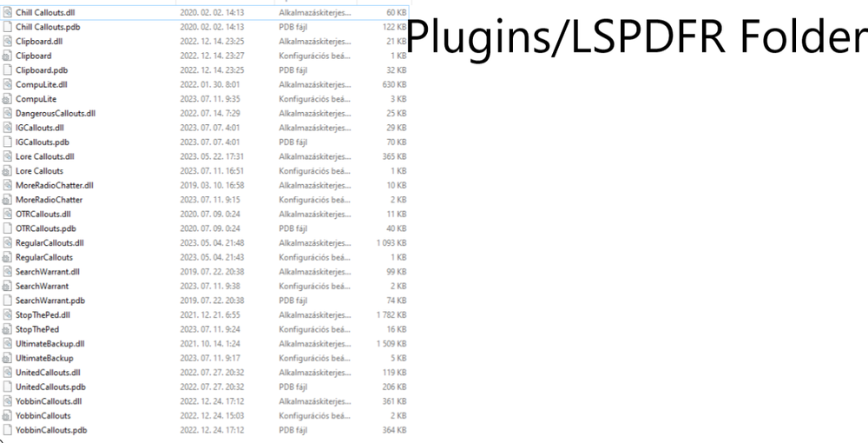868x443 pixels.
Task: Select the YobbinCallouts configuration icon
Action: coord(7,415)
